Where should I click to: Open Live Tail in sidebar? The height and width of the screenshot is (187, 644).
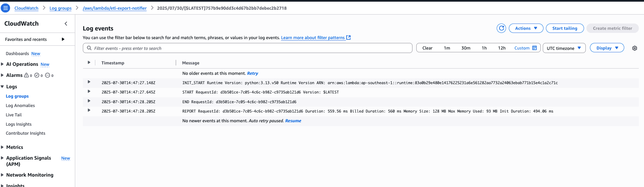tap(14, 115)
